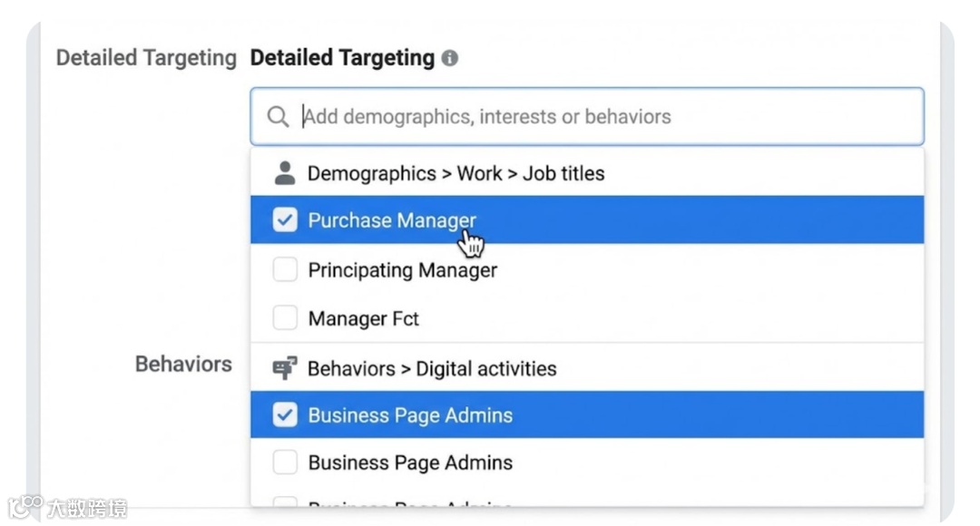Viewport: 980px width, 526px height.
Task: Click the gray Detailed Targeting side label
Action: tap(146, 58)
